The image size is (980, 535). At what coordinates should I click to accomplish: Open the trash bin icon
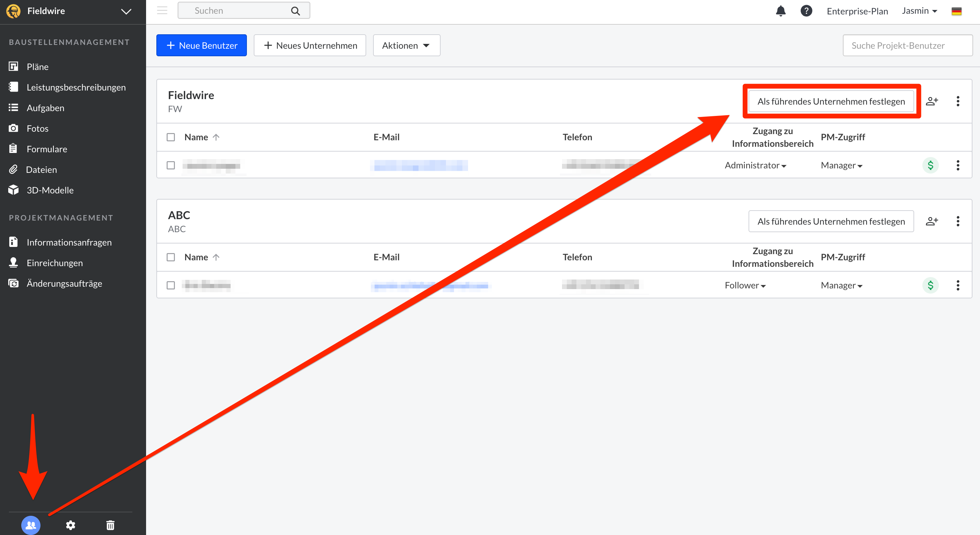click(110, 525)
